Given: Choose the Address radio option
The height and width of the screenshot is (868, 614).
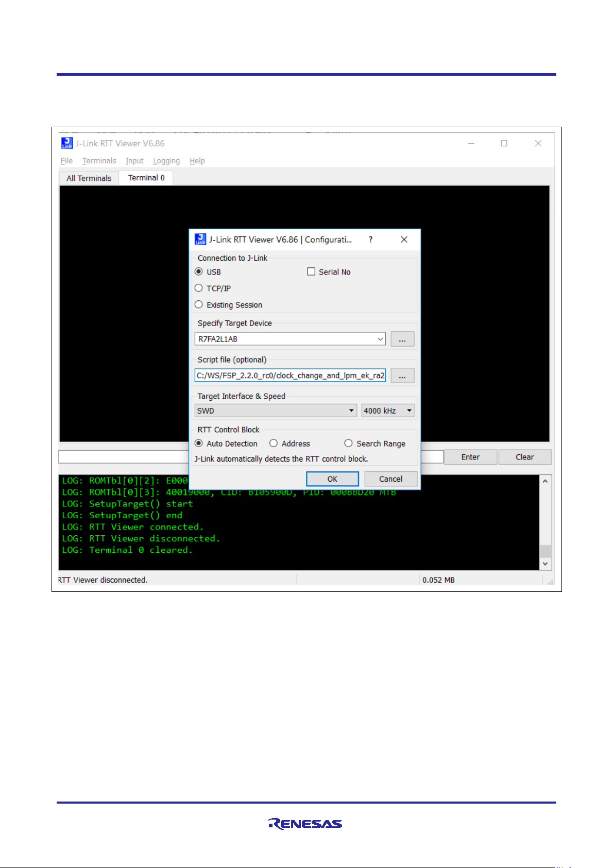Looking at the screenshot, I should 274,443.
